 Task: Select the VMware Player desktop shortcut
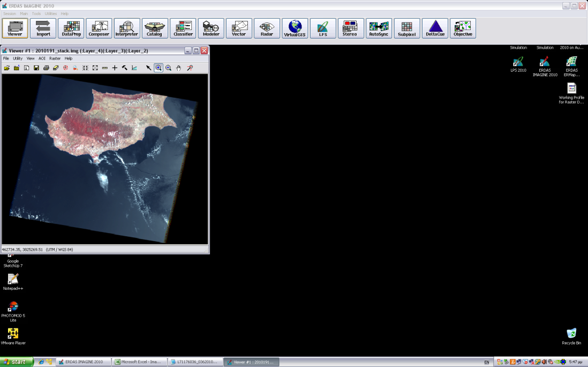(x=13, y=336)
